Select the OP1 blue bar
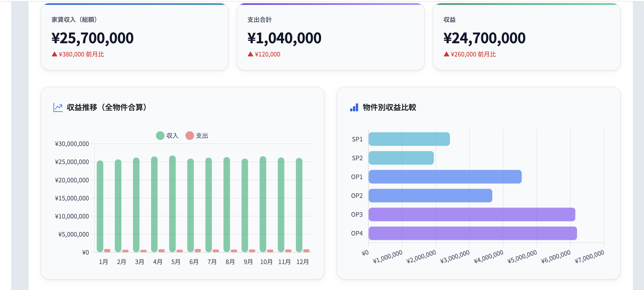Image resolution: width=644 pixels, height=290 pixels. click(x=445, y=177)
